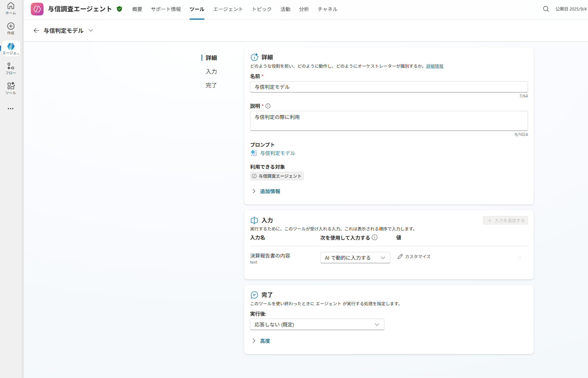Click the drag handle on the input row
Viewport: 588px width, 378px height.
tap(519, 258)
